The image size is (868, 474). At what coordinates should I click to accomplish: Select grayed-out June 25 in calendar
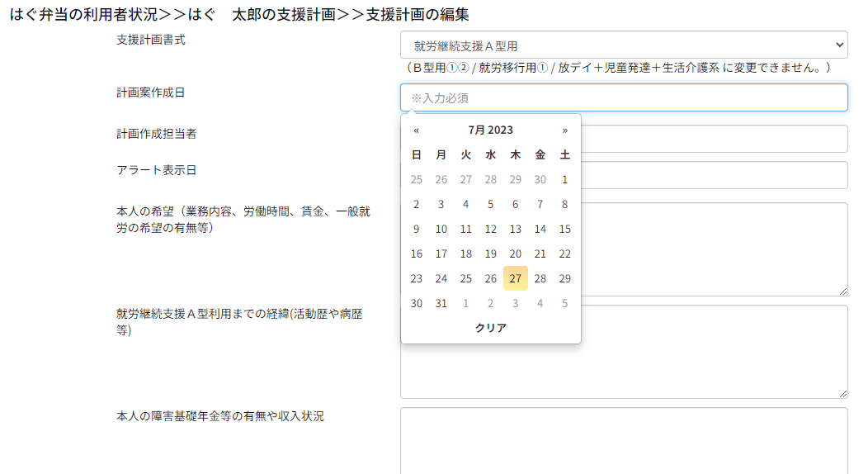417,180
